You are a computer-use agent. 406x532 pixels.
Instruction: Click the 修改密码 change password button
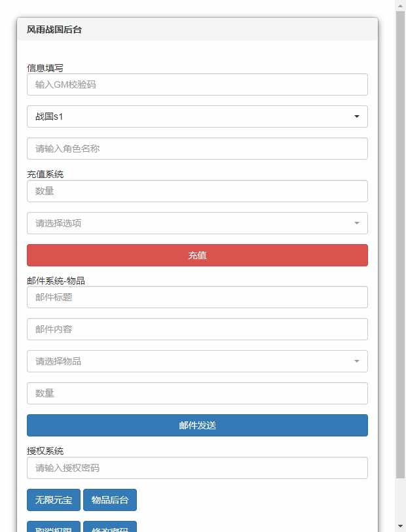click(x=111, y=528)
